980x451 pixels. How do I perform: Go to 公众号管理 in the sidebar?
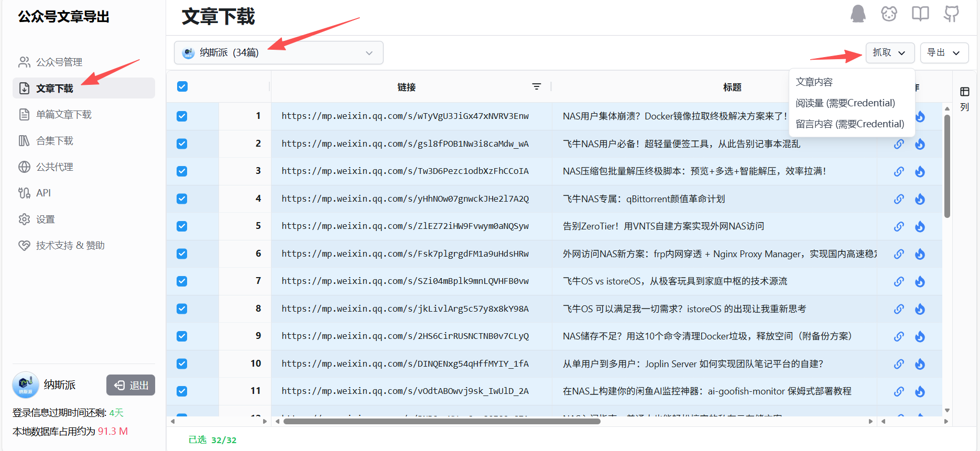click(84, 62)
